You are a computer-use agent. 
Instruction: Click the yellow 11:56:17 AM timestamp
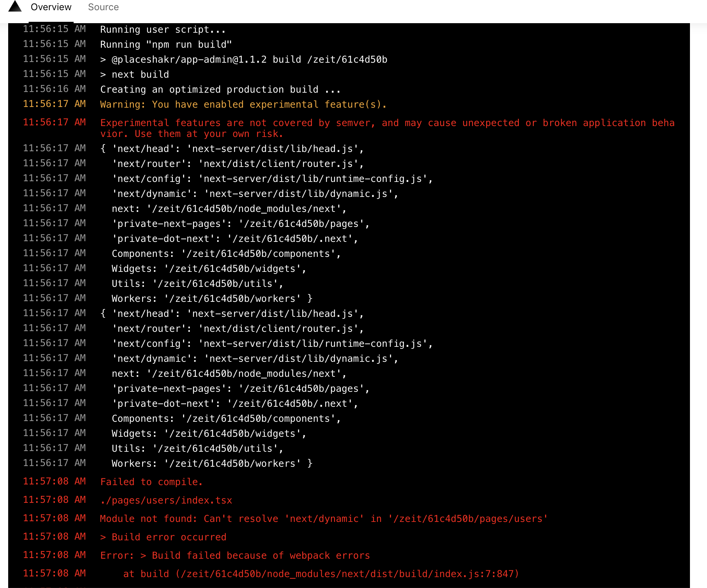(x=55, y=104)
